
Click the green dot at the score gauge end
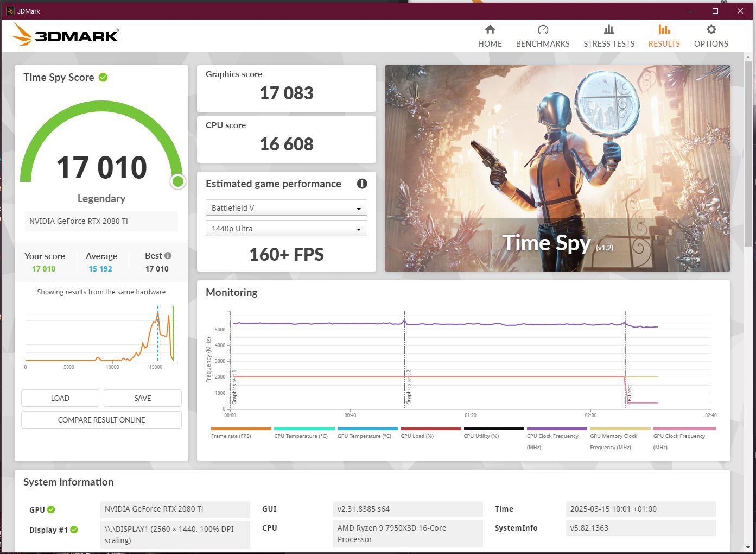pyautogui.click(x=178, y=181)
